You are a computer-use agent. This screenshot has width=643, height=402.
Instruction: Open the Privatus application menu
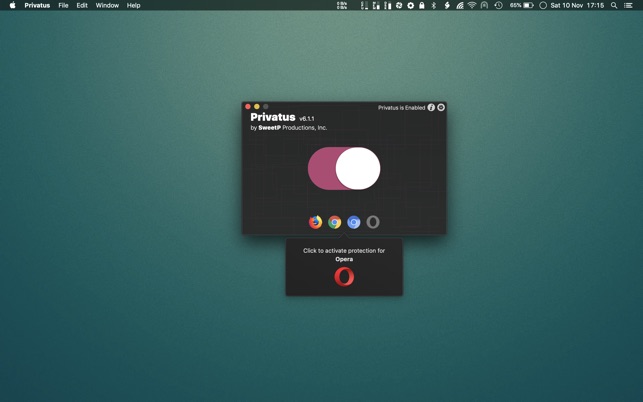click(x=37, y=5)
